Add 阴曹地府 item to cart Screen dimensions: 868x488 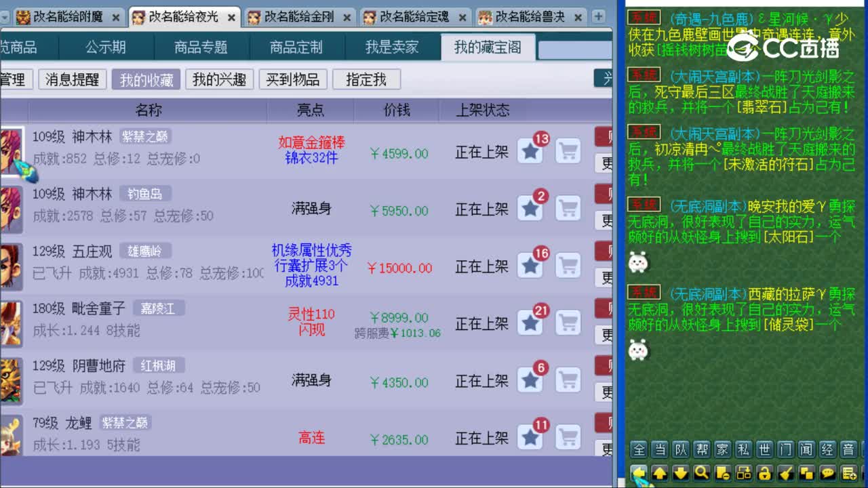[x=568, y=380]
